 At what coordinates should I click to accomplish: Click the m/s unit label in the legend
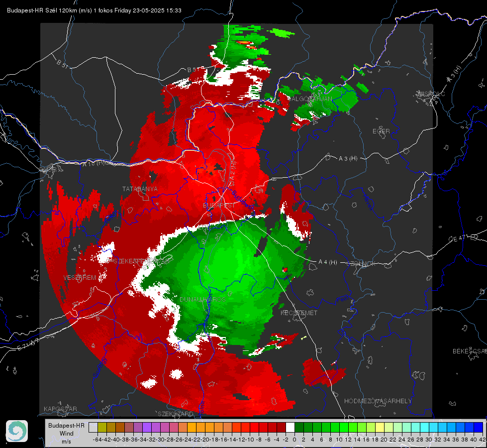(x=67, y=442)
